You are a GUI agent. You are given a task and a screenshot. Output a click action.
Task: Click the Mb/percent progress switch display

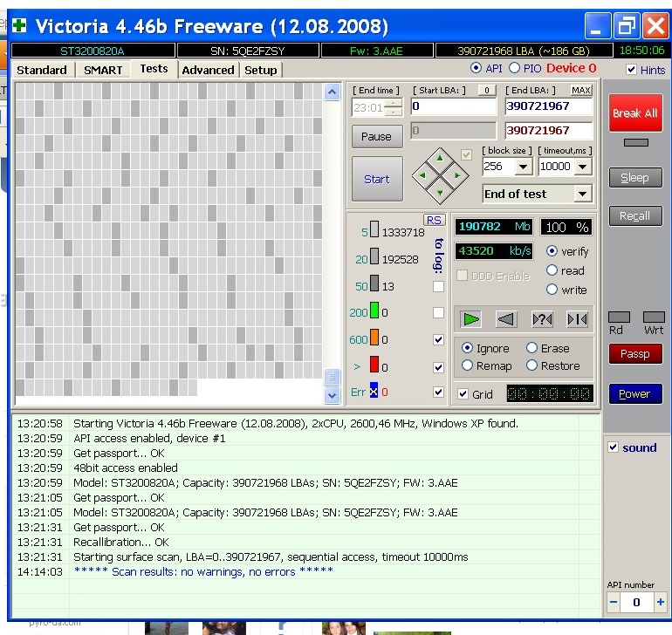pyautogui.click(x=494, y=227)
